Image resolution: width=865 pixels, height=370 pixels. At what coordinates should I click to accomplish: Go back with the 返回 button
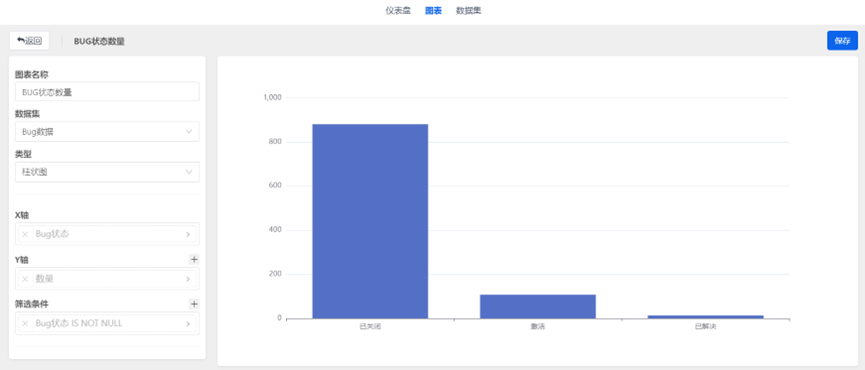[29, 41]
